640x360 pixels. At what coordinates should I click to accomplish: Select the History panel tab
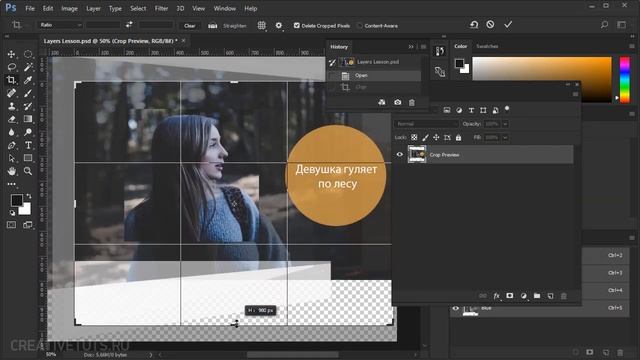coord(339,47)
